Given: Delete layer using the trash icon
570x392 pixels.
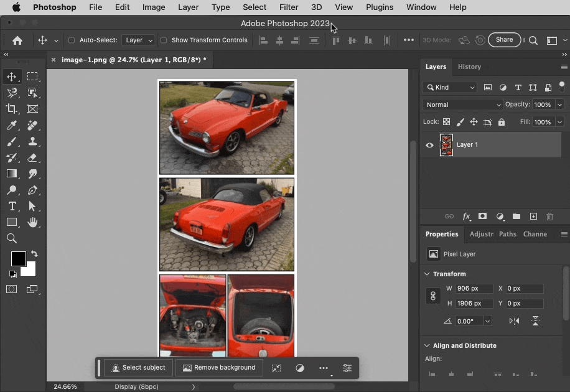Looking at the screenshot, I should click(x=549, y=217).
